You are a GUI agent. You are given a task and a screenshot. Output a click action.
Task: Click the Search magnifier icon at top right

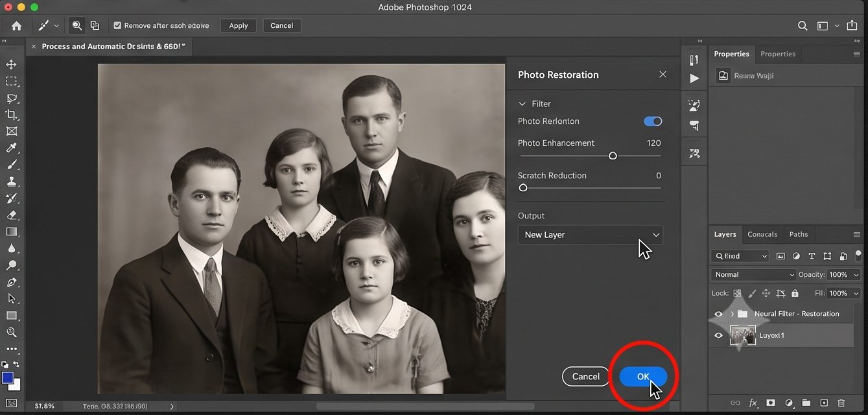pos(803,26)
